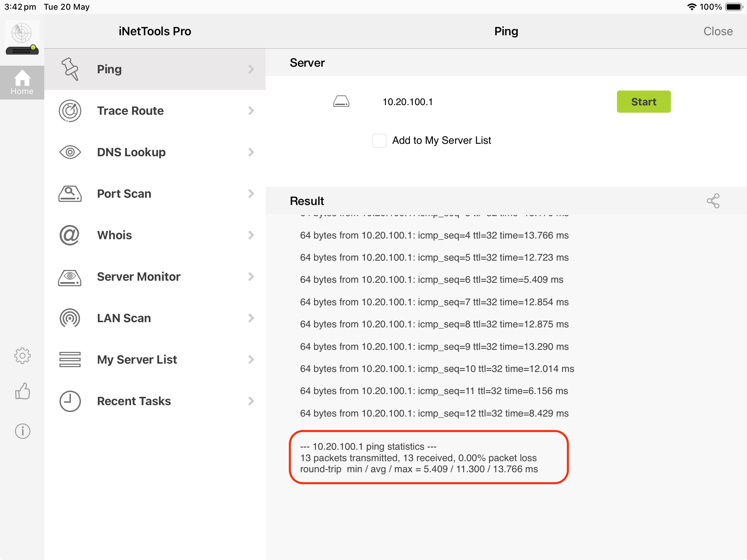This screenshot has height=560, width=747.
Task: Tap the server drive icon beside address
Action: (x=341, y=102)
